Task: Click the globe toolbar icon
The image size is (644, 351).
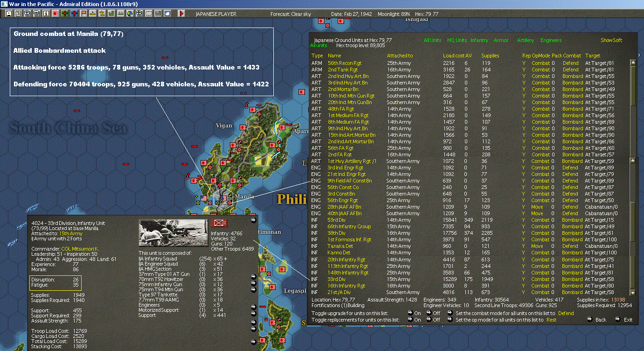Action: (130, 13)
